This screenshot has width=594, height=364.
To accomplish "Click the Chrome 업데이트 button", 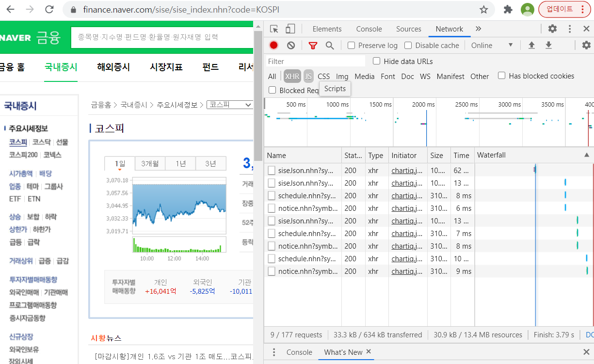I will tap(564, 9).
